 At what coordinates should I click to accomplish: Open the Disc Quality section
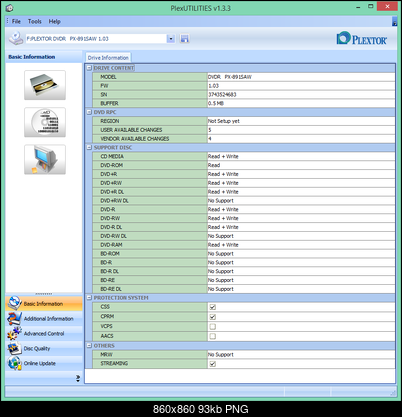point(44,349)
